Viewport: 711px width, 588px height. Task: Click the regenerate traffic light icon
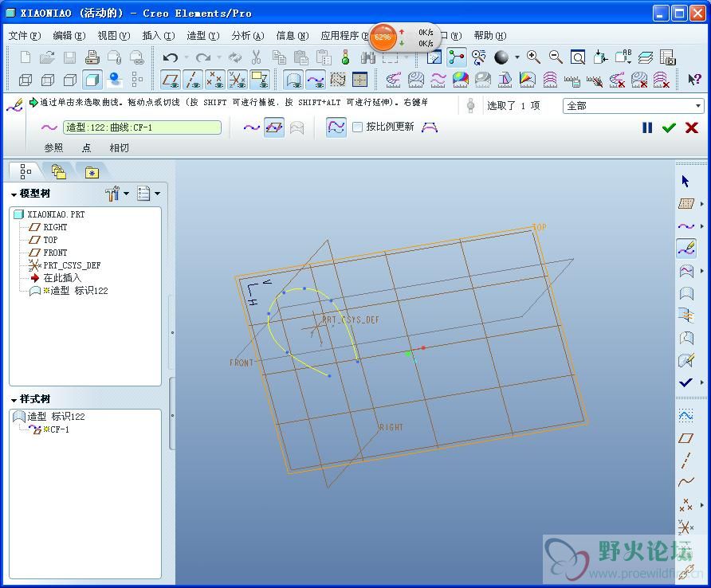pyautogui.click(x=345, y=57)
